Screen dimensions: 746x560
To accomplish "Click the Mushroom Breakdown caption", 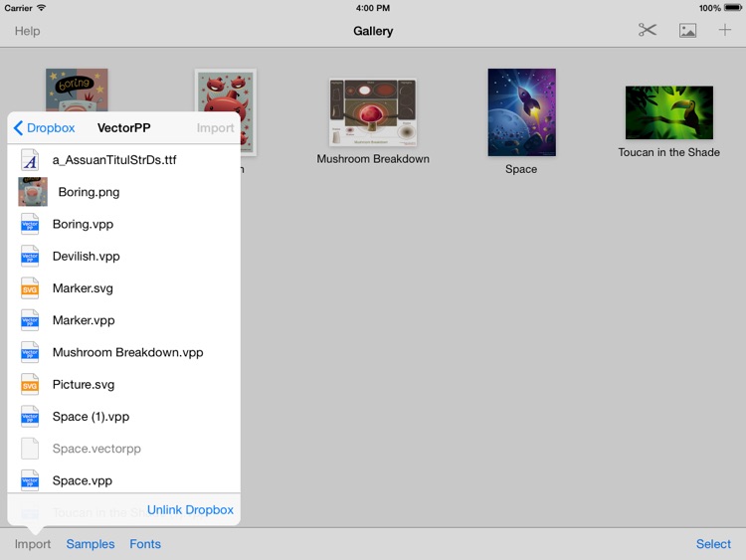I will (x=373, y=159).
